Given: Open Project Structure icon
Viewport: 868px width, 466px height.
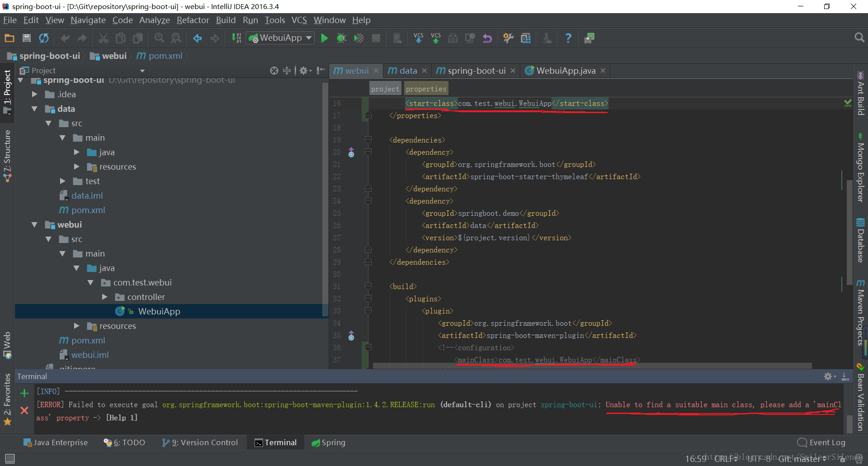Looking at the screenshot, I should point(526,38).
